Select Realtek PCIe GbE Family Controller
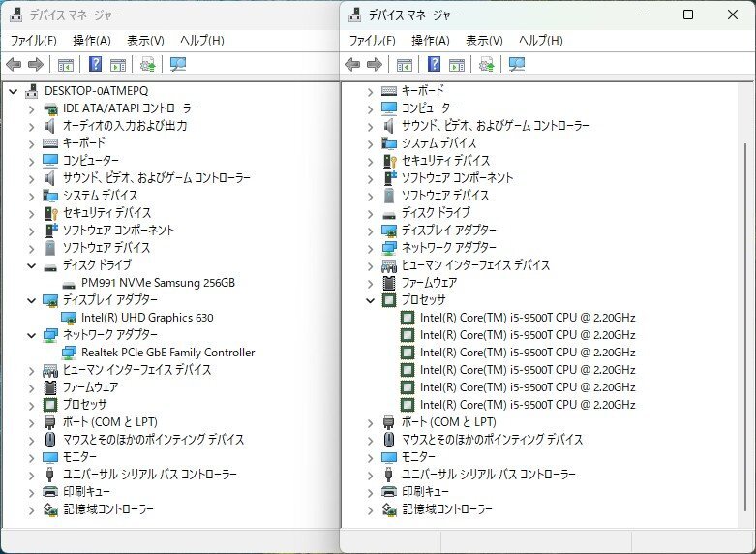Image resolution: width=756 pixels, height=554 pixels. point(167,353)
